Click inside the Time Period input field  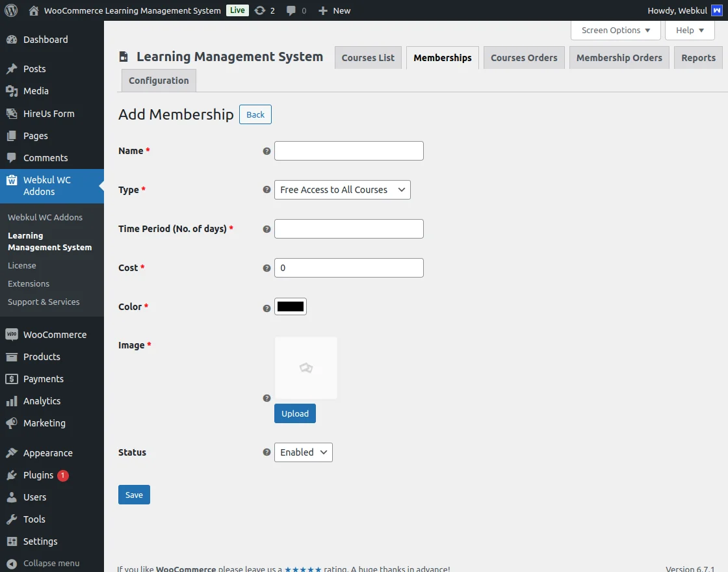point(348,229)
